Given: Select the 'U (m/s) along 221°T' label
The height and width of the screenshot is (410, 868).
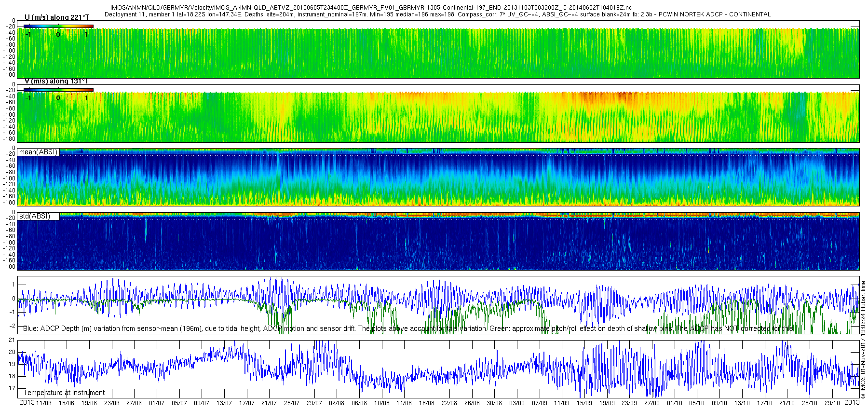Looking at the screenshot, I should (57, 17).
